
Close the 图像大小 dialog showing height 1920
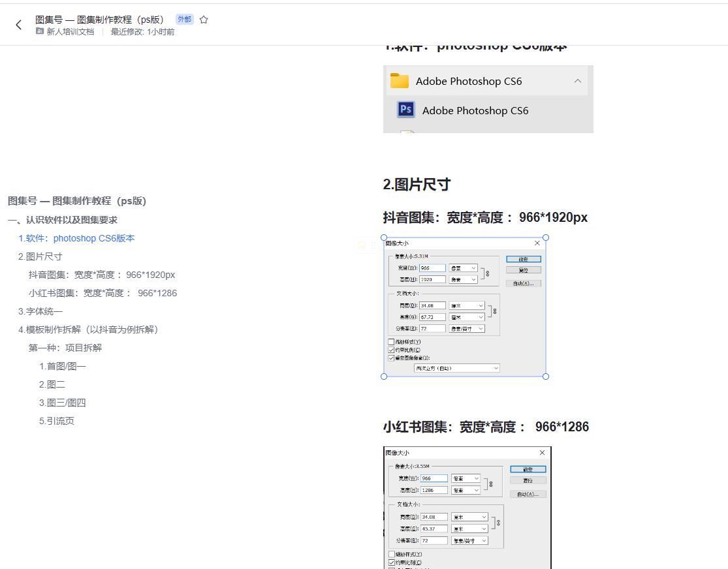coord(537,243)
